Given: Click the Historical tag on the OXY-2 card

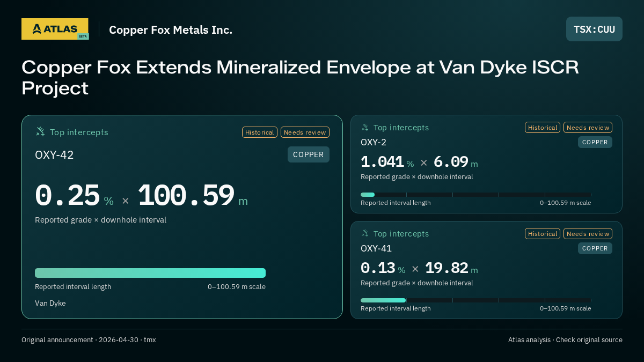Looking at the screenshot, I should (x=543, y=128).
